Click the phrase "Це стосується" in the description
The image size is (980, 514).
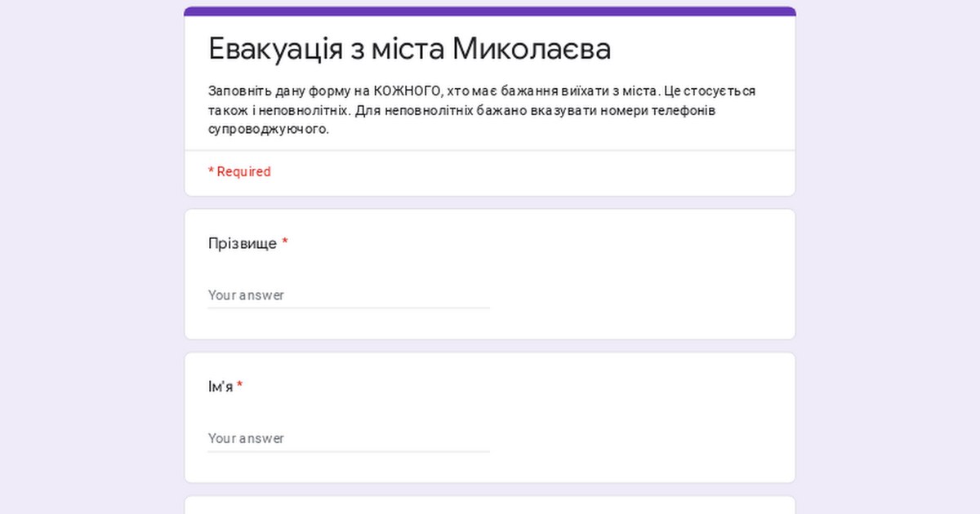[710, 91]
